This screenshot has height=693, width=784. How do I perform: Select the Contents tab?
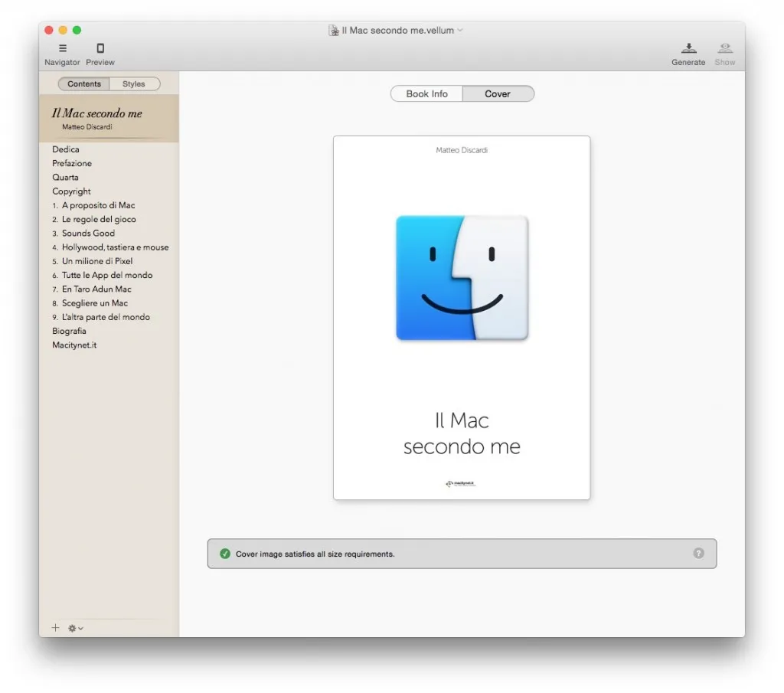tap(84, 84)
